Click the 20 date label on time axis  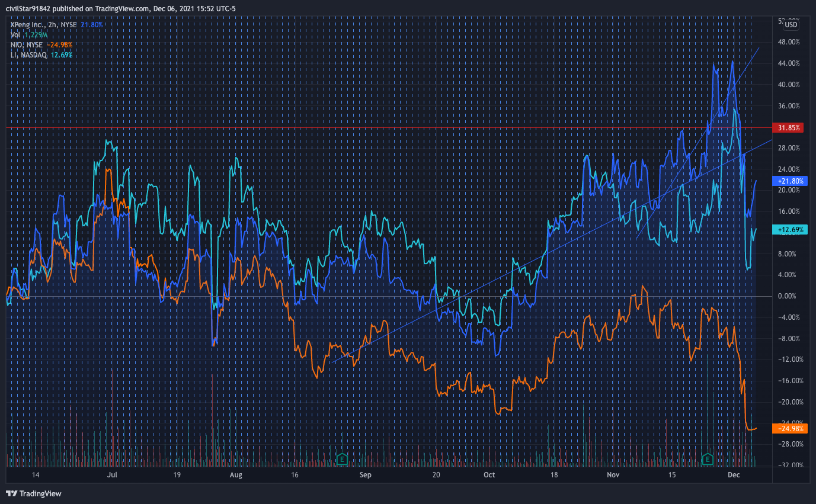[436, 475]
